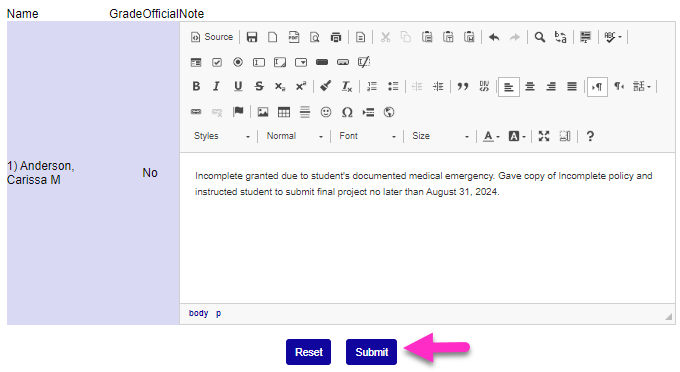This screenshot has height=372, width=680.
Task: Insert an Image Button
Action: pyautogui.click(x=343, y=62)
